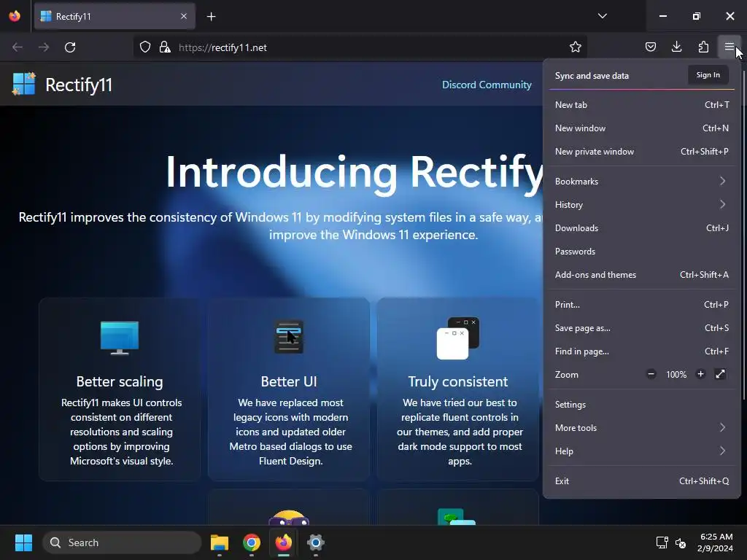
Task: Click the Firefox View icon in tab bar
Action: click(15, 16)
